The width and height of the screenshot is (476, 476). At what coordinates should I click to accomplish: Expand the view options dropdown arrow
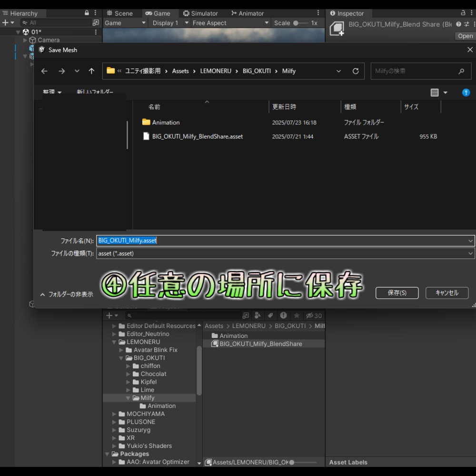click(x=446, y=92)
